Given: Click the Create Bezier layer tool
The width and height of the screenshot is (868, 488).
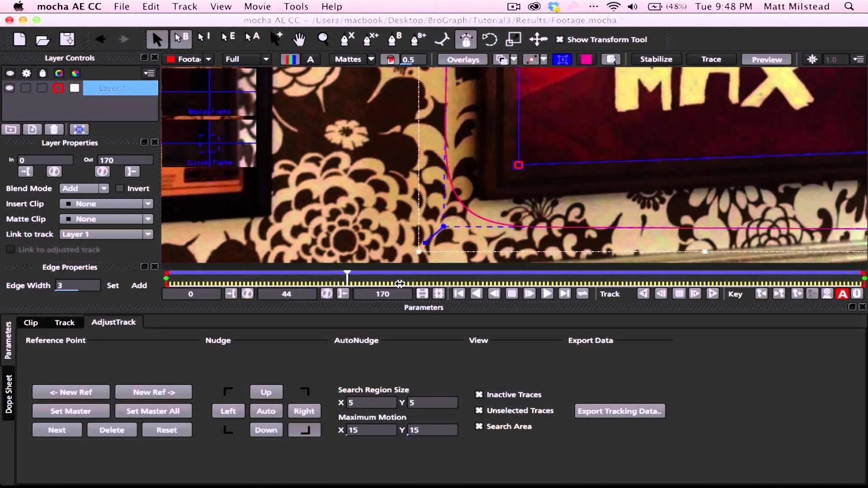Looking at the screenshot, I should (x=395, y=40).
